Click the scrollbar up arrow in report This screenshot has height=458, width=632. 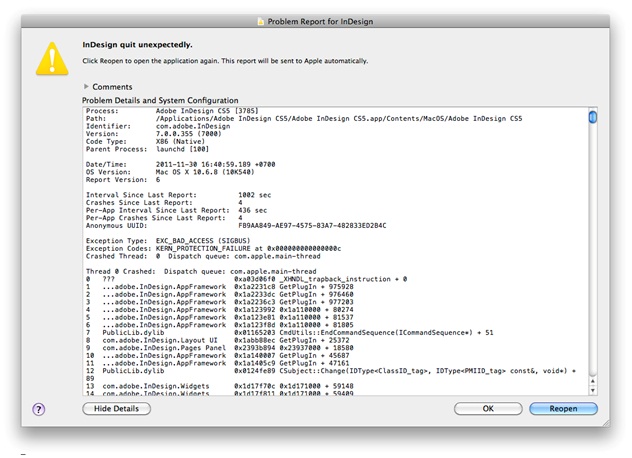pyautogui.click(x=593, y=383)
